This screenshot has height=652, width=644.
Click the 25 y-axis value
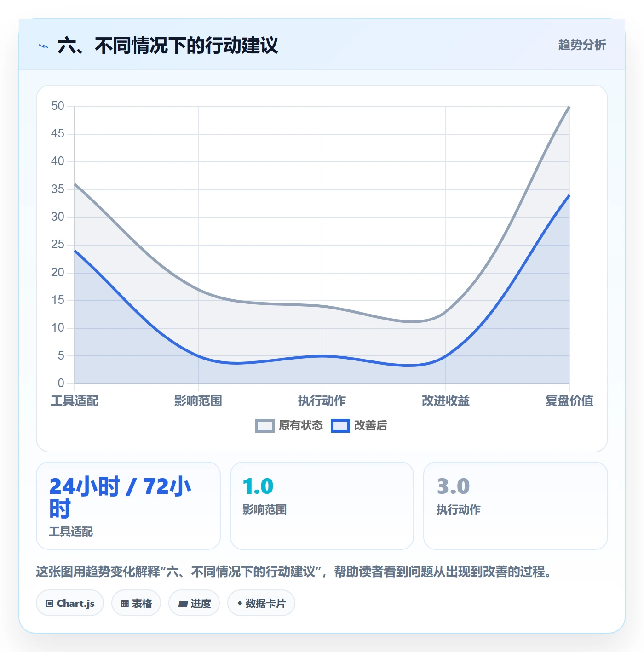58,245
